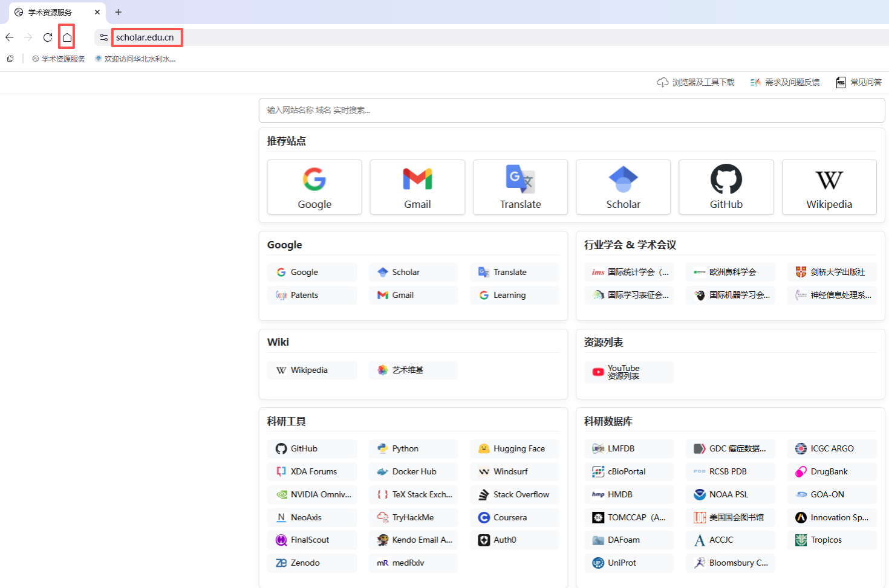Open a new browser tab
This screenshot has width=889, height=588.
click(x=119, y=12)
